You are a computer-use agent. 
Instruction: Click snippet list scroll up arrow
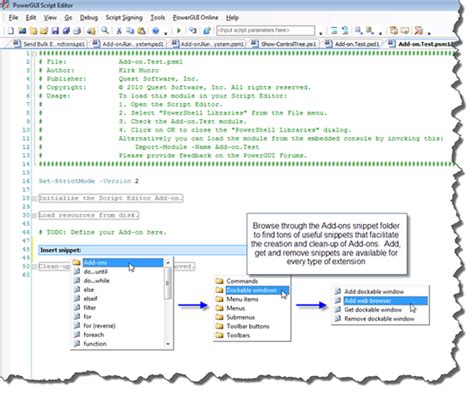coord(168,263)
